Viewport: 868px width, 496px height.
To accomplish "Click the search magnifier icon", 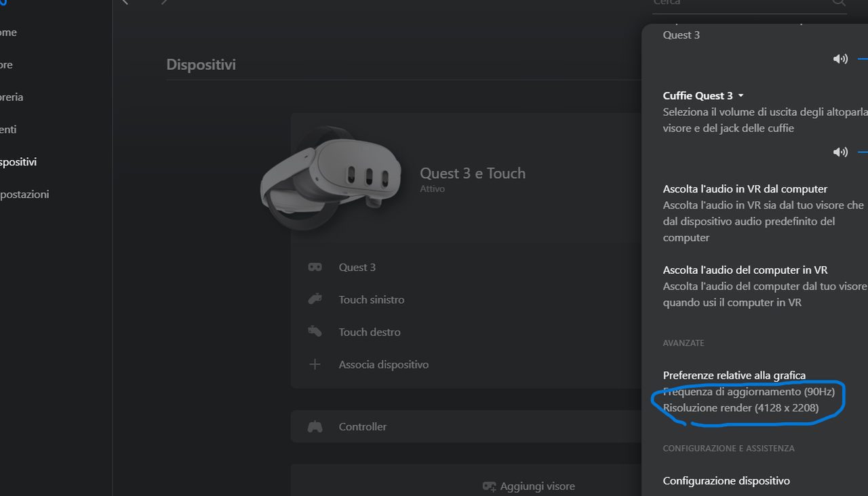I will [839, 3].
